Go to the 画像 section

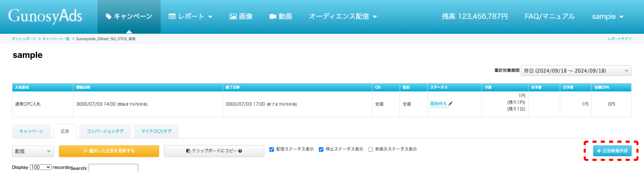click(241, 16)
